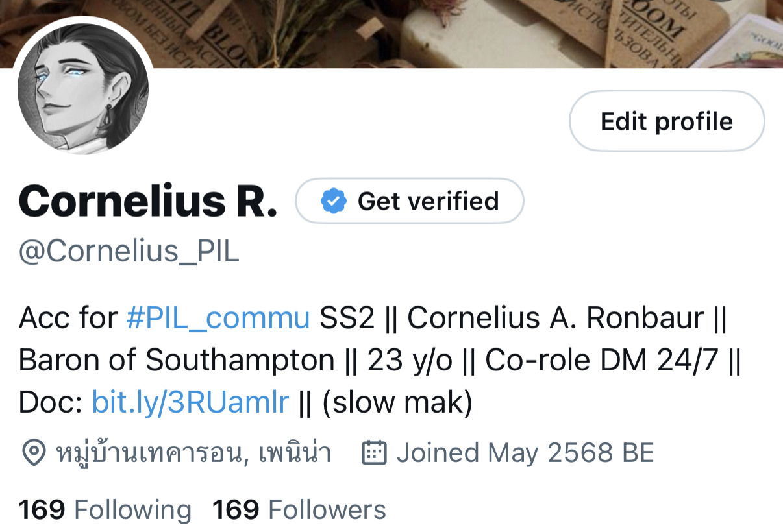Click the Edit profile button
Viewport: 783px width, 532px height.
[667, 121]
